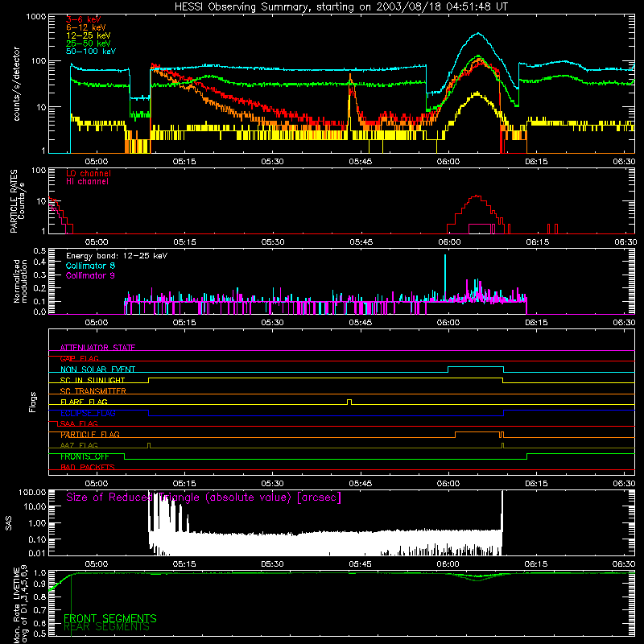Click the 'BAD PACKETS' flag label
644x644 pixels.
point(88,467)
